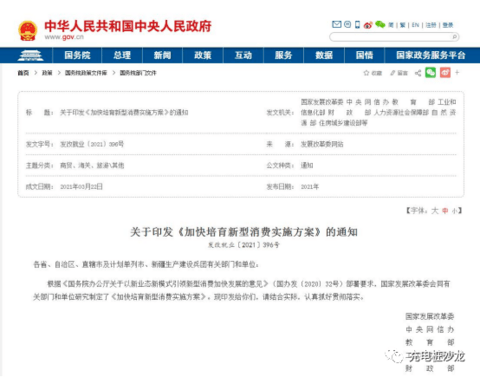Go to 首页 in breadcrumb
Image resolution: width=480 pixels, height=377 pixels.
[23, 73]
